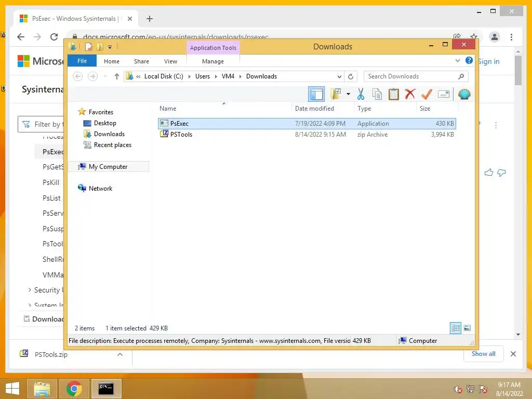Click Users in the address path
This screenshot has height=399, width=532.
pos(203,76)
